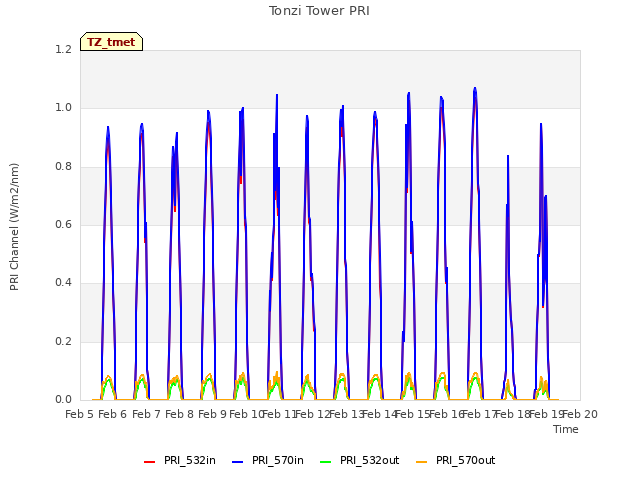
Task: Select the PRI_532in legend label
Action: pos(190,460)
